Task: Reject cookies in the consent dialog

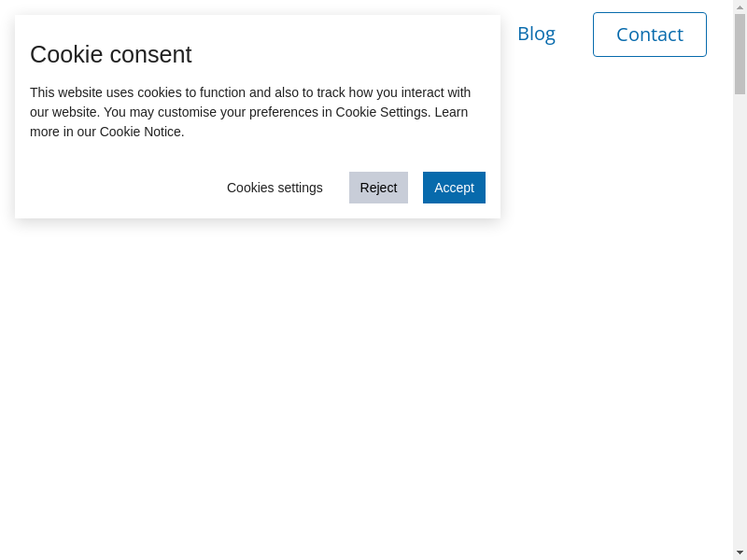Action: pyautogui.click(x=378, y=188)
